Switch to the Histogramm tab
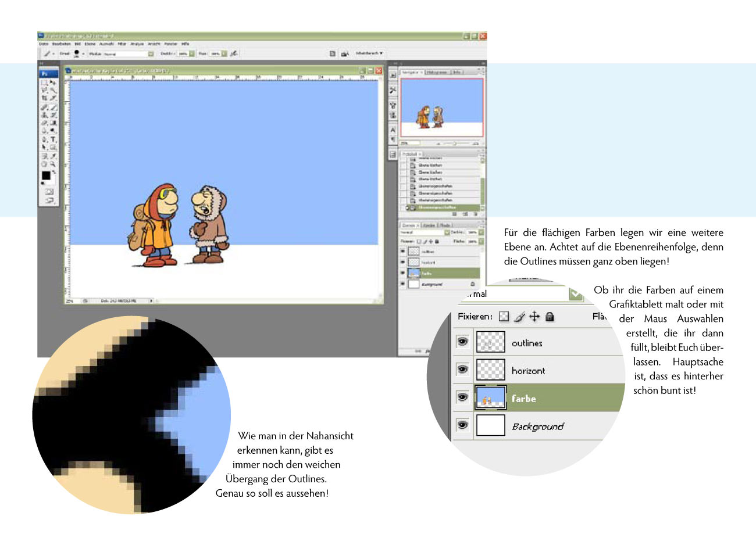756x534 pixels. pos(437,72)
